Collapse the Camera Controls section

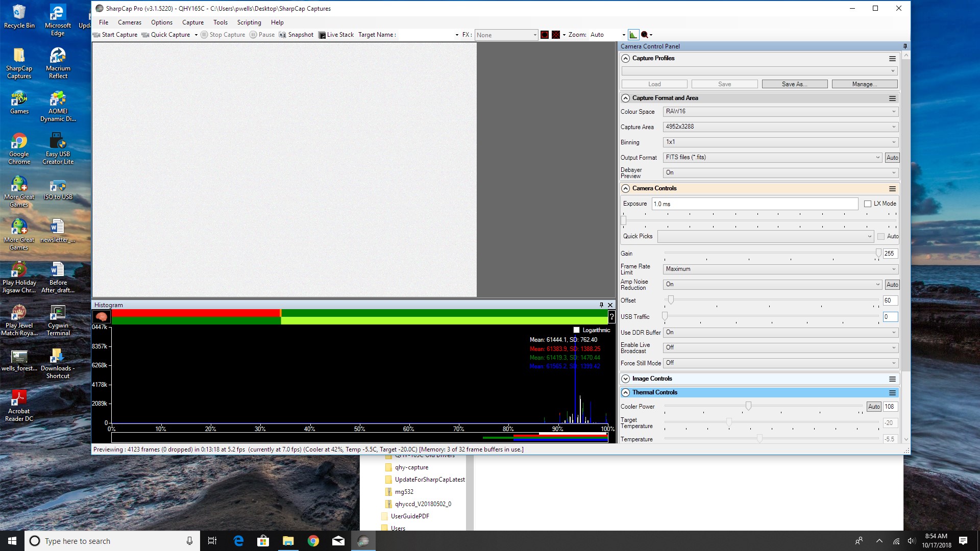coord(625,188)
